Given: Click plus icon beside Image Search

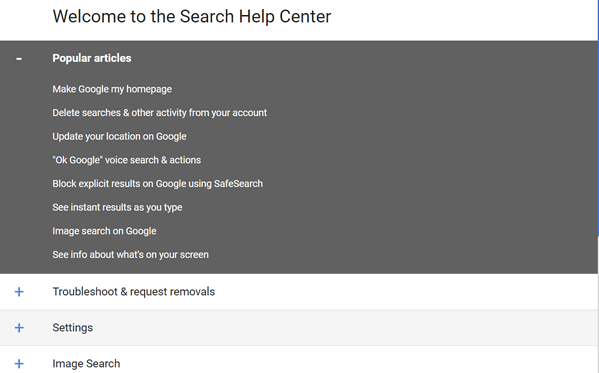Looking at the screenshot, I should click(19, 363).
